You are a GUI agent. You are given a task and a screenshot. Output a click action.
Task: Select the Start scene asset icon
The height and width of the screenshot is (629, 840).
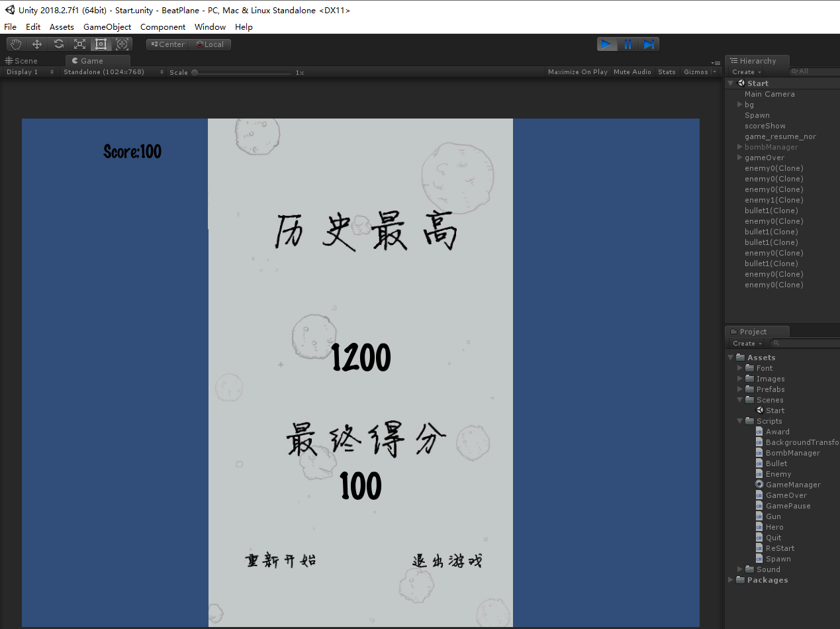tap(759, 411)
